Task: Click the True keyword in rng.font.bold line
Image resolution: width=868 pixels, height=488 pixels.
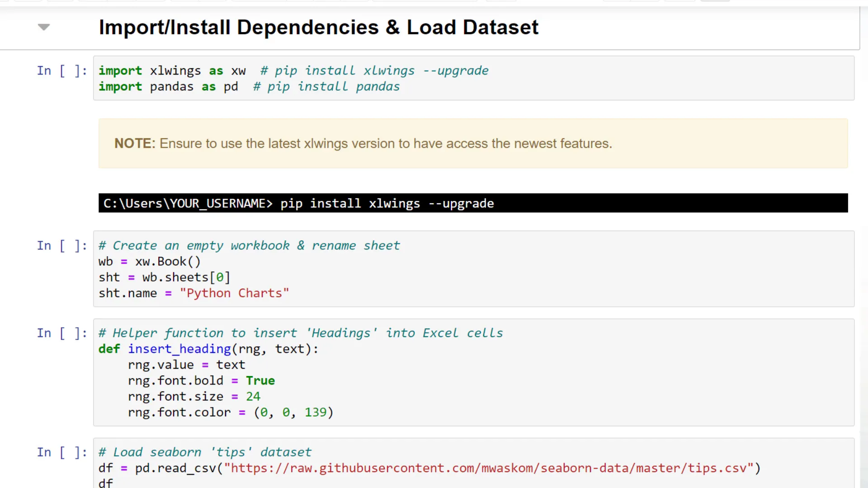Action: pyautogui.click(x=260, y=380)
